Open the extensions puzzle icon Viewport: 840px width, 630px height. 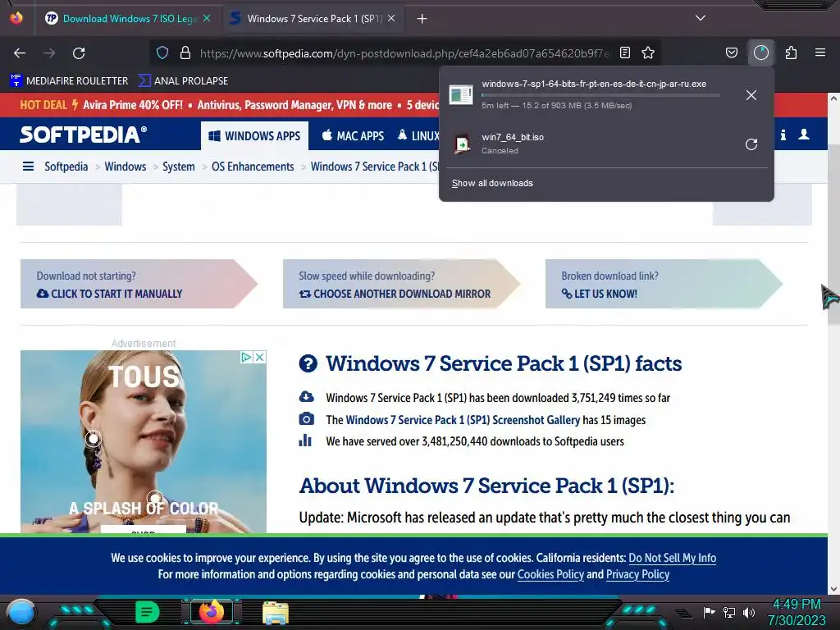pos(791,52)
